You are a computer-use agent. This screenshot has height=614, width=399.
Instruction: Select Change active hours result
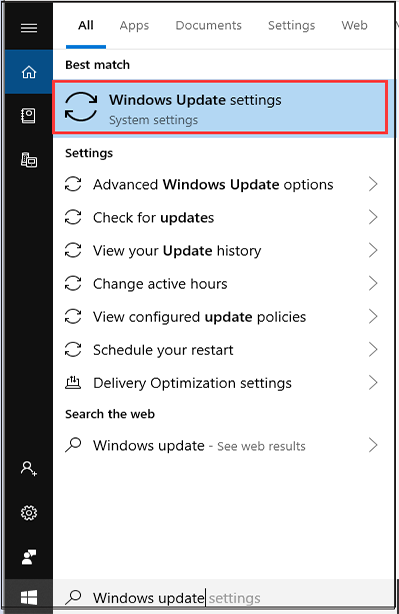(x=223, y=283)
